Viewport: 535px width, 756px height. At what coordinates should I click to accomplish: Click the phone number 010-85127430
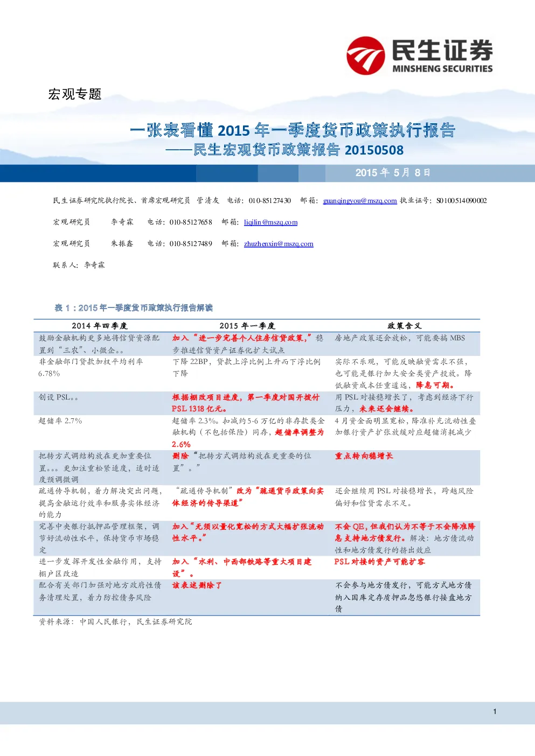269,201
